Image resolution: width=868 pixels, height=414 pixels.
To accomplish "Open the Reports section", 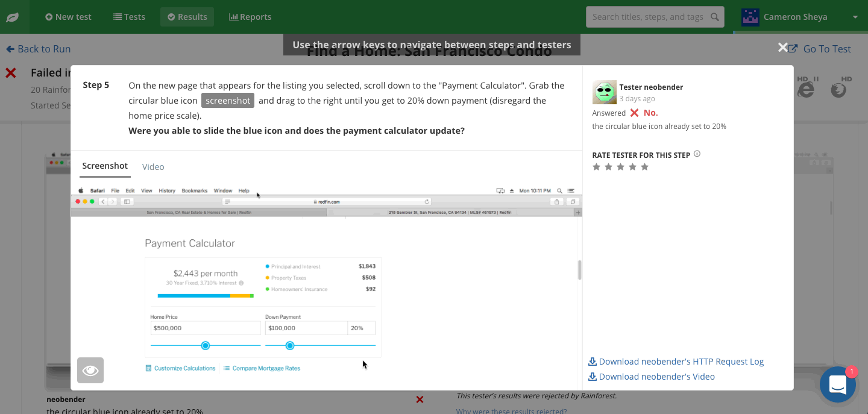I will pyautogui.click(x=250, y=17).
